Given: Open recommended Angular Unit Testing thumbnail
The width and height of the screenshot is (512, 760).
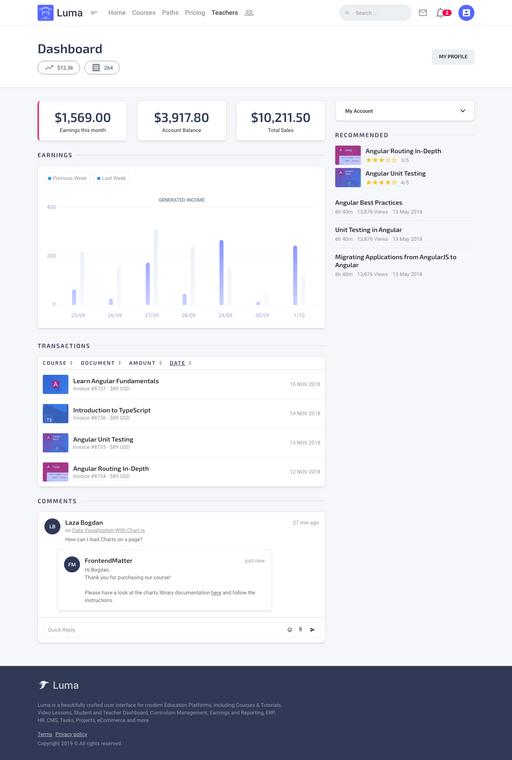Looking at the screenshot, I should 348,177.
